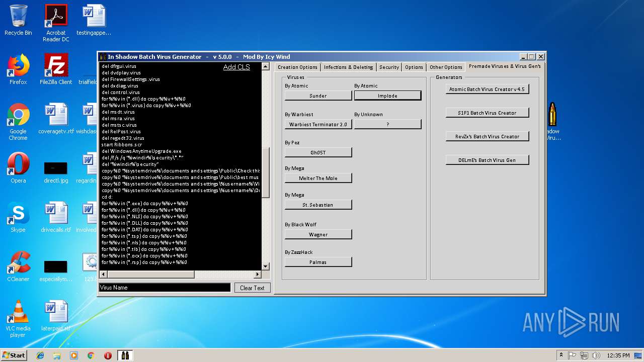Click Opera icon in taskbar
Image resolution: width=644 pixels, height=362 pixels.
click(108, 355)
